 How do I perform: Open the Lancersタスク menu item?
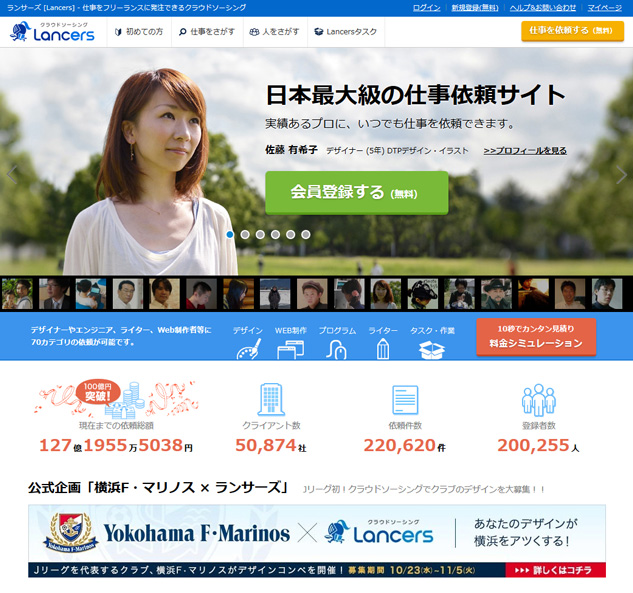346,32
